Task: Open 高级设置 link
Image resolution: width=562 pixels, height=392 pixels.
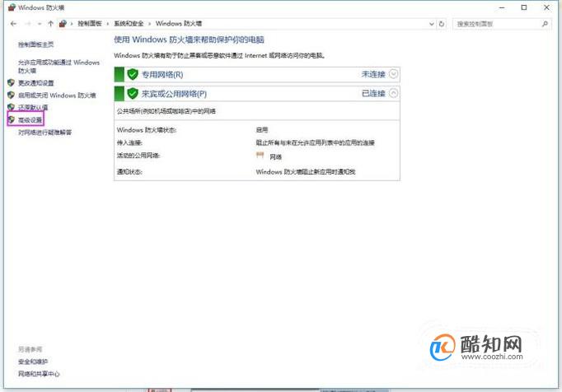Action: pos(30,120)
